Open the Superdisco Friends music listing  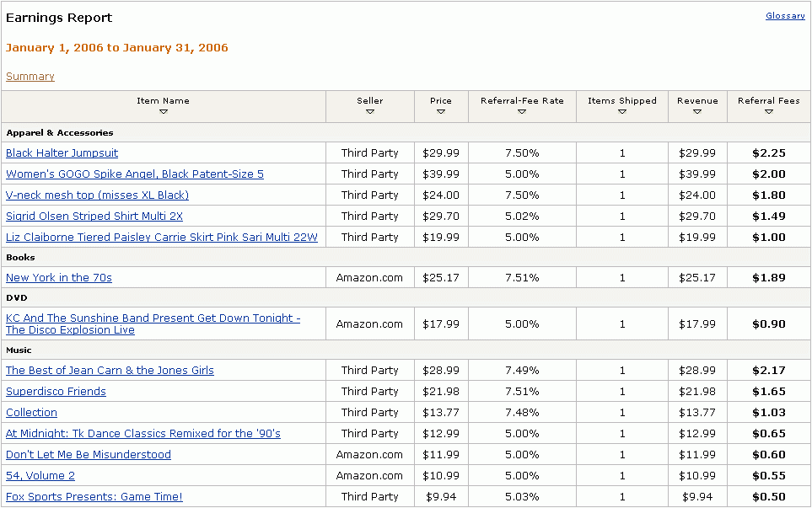(x=56, y=391)
